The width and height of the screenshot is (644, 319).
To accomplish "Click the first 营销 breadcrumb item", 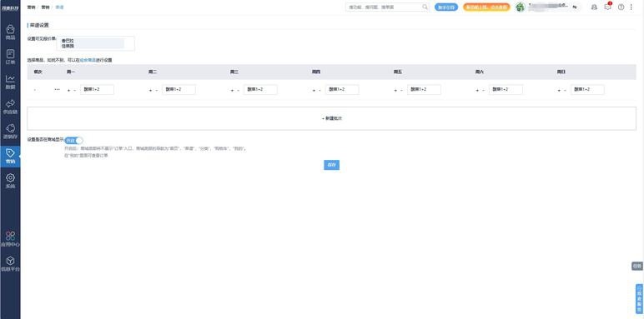I will [x=31, y=7].
